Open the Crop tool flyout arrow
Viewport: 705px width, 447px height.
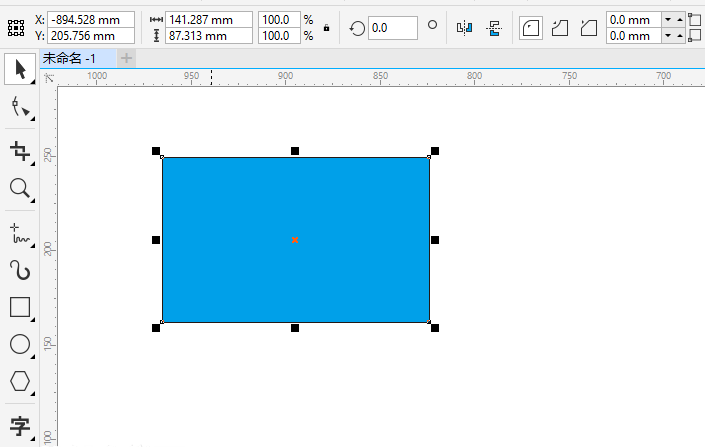(32, 164)
